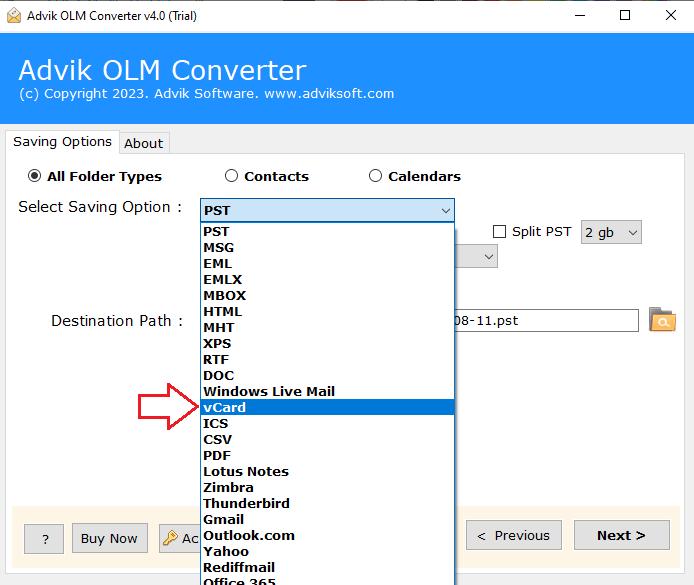Image resolution: width=694 pixels, height=585 pixels.
Task: Click the Buy Now button
Action: pyautogui.click(x=109, y=538)
